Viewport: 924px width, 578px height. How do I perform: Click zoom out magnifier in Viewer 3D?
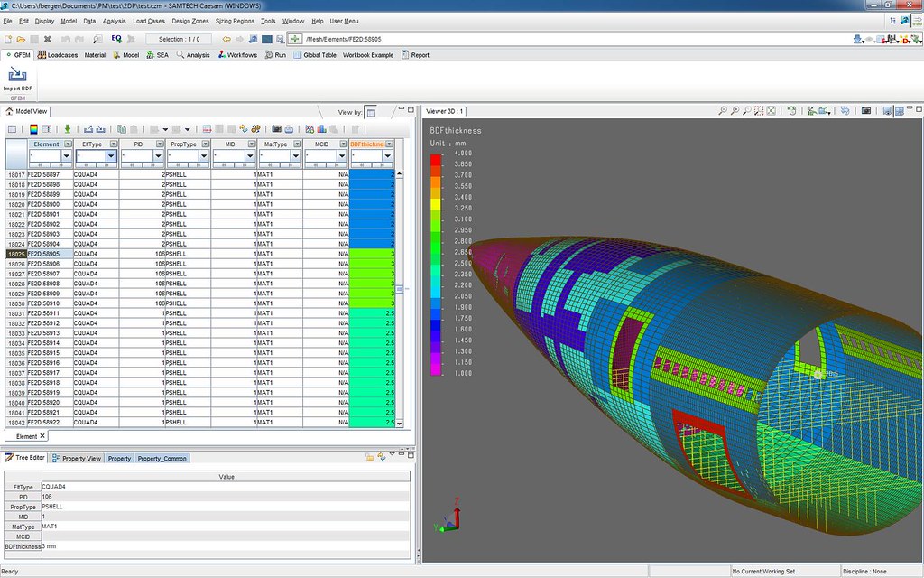point(723,110)
